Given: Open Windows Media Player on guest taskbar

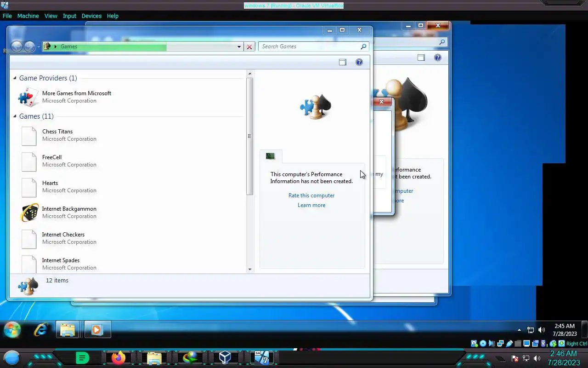Looking at the screenshot, I should 97,330.
